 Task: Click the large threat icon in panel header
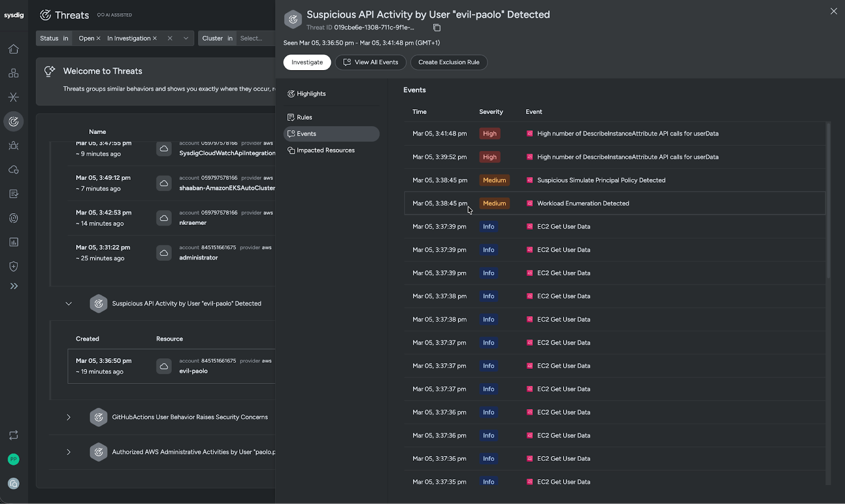[293, 20]
